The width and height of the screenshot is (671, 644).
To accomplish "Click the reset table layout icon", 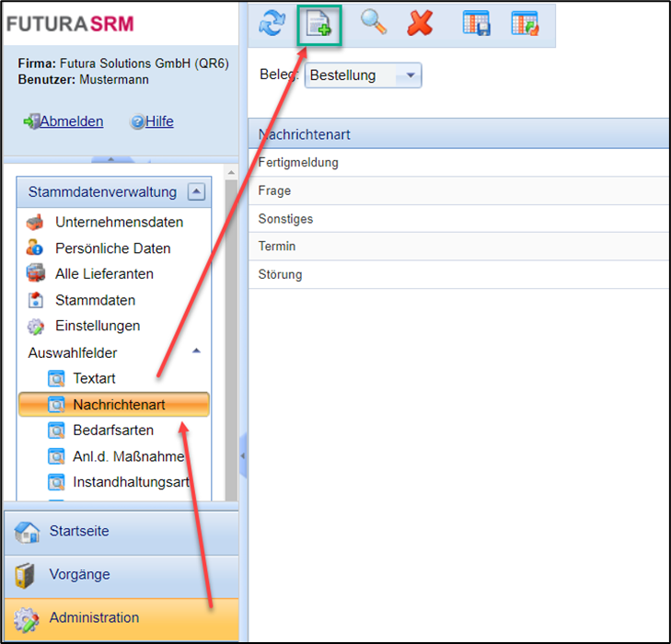I will [525, 25].
